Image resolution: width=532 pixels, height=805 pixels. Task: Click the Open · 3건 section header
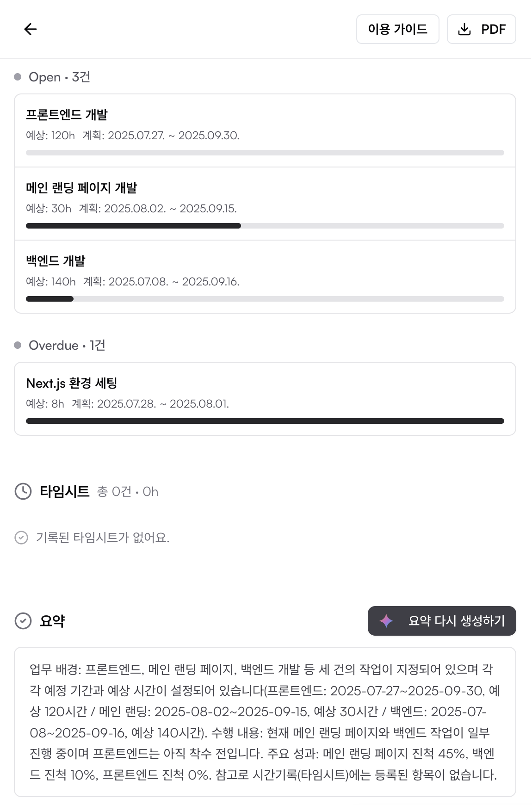(59, 77)
